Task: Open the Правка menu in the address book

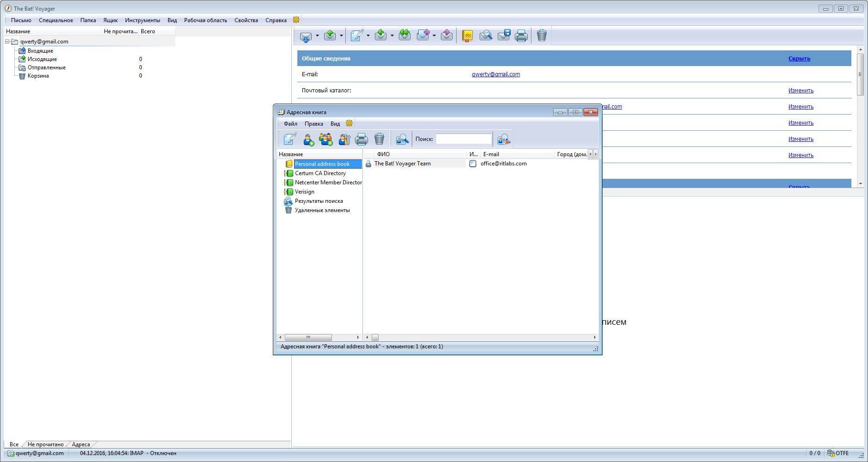Action: click(x=313, y=124)
